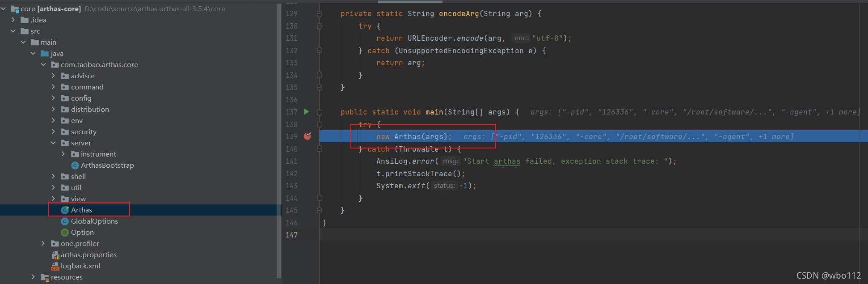Click the one.profiler package icon
The height and width of the screenshot is (284, 868).
55,244
